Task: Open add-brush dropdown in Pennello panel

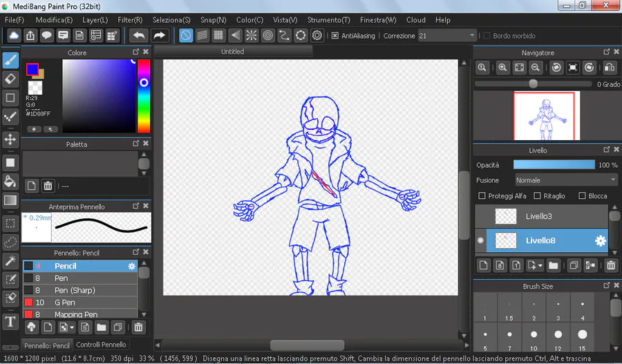Action: tap(72, 327)
